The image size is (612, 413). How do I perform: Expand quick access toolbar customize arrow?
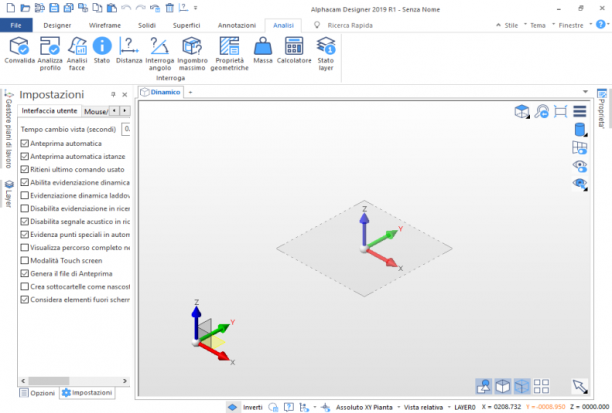coord(196,8)
